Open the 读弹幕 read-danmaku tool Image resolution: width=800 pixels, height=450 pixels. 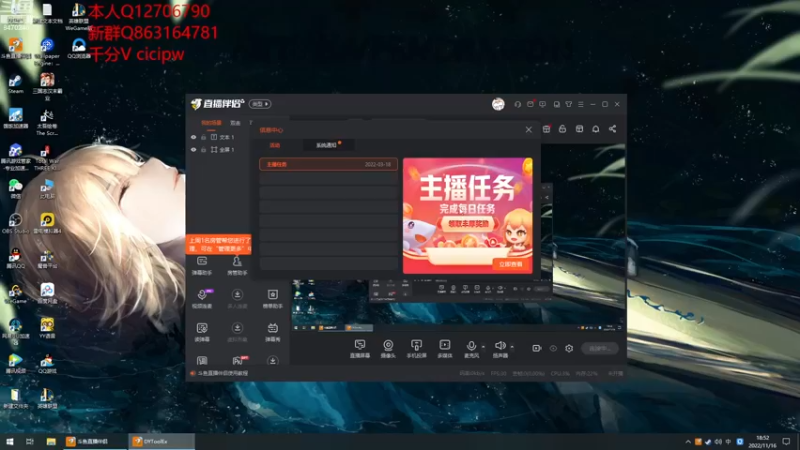pos(202,332)
